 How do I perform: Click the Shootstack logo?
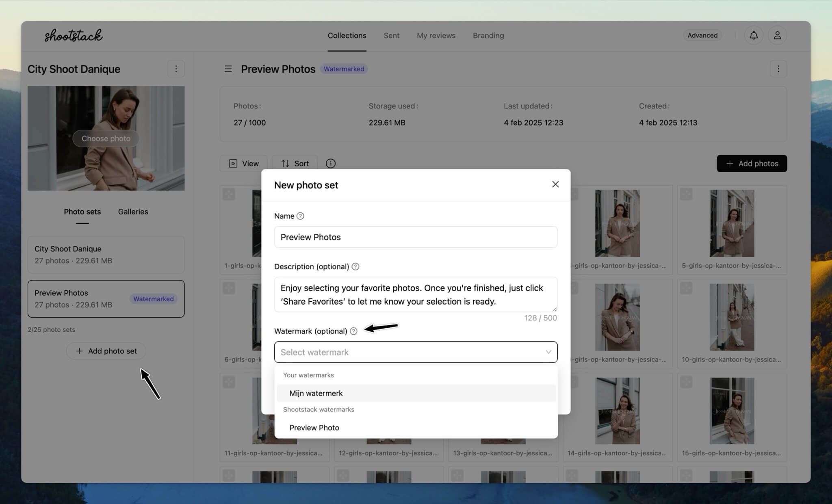pyautogui.click(x=74, y=35)
